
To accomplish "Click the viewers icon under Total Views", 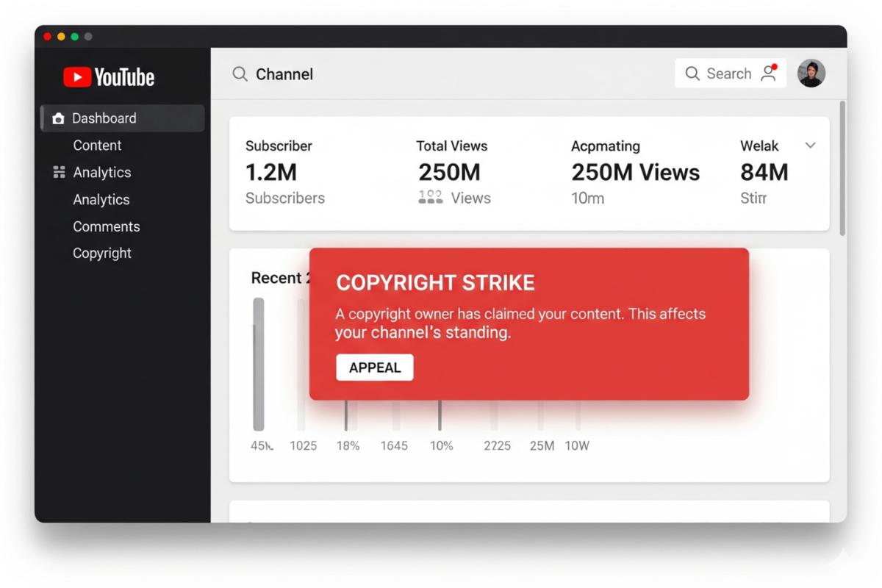I will (430, 198).
